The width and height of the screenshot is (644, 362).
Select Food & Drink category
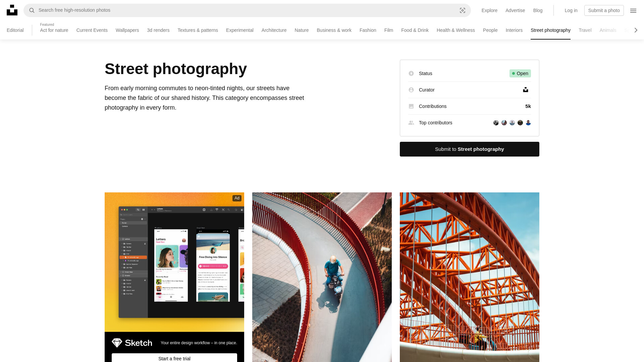coord(415,30)
